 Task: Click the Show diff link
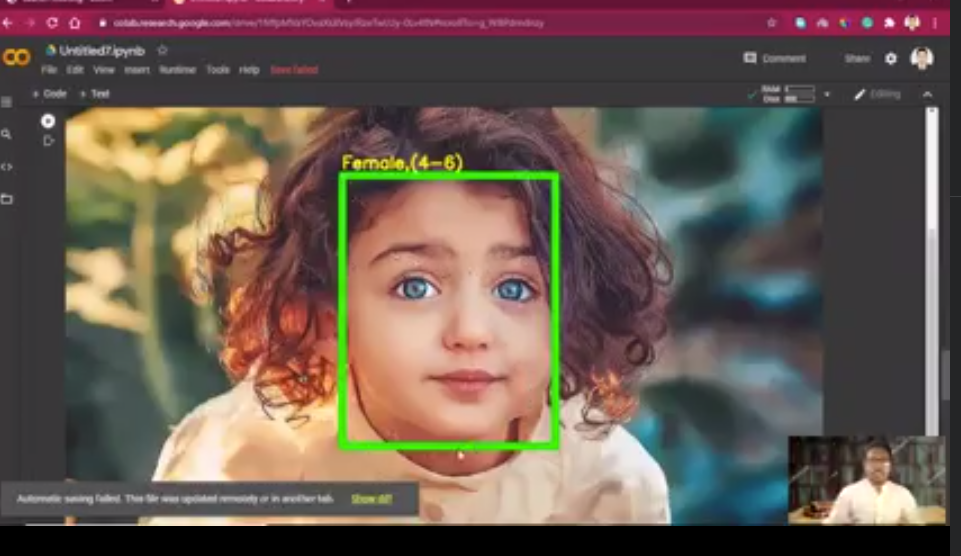(x=371, y=498)
